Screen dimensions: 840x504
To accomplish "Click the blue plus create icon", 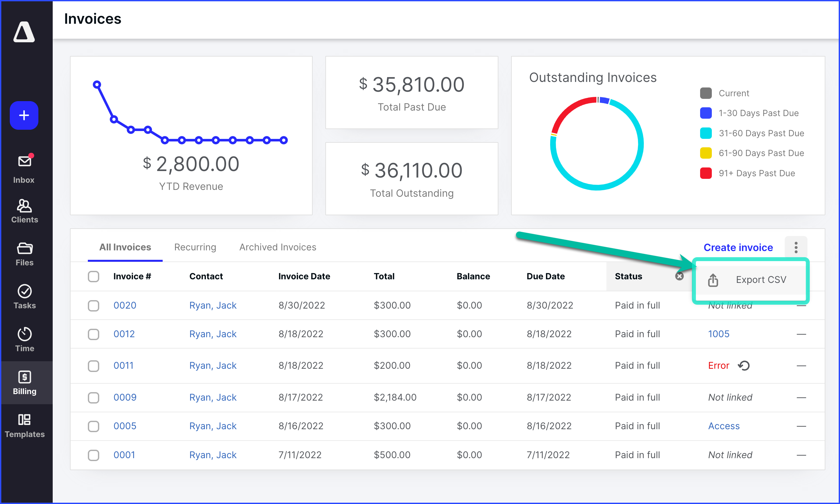I will 24,115.
